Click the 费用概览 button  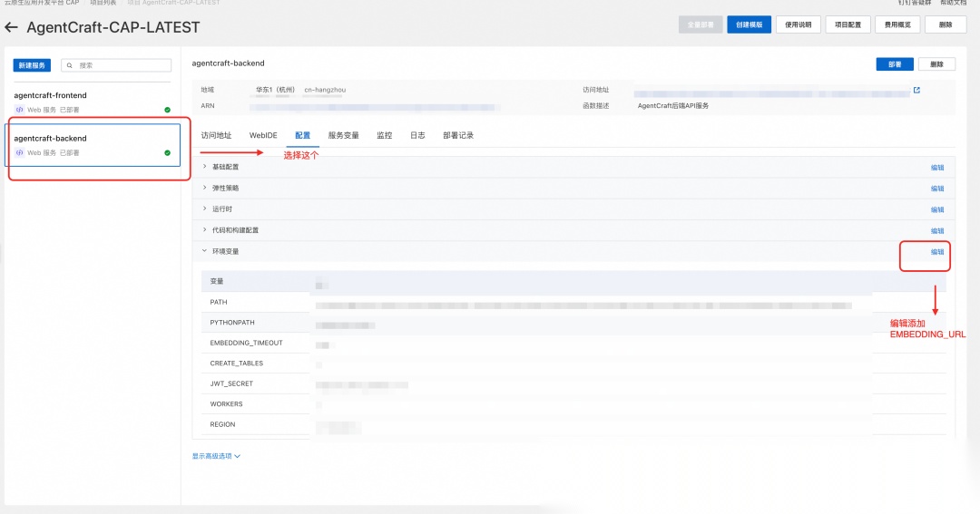[x=897, y=25]
